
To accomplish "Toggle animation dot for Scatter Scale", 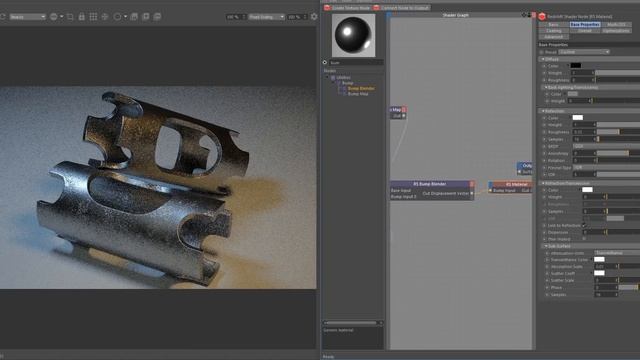I will coord(547,280).
